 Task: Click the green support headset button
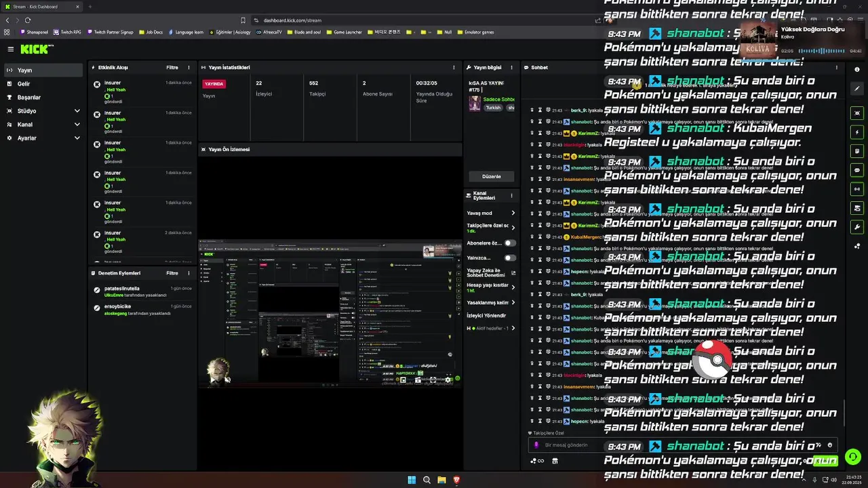pyautogui.click(x=853, y=457)
